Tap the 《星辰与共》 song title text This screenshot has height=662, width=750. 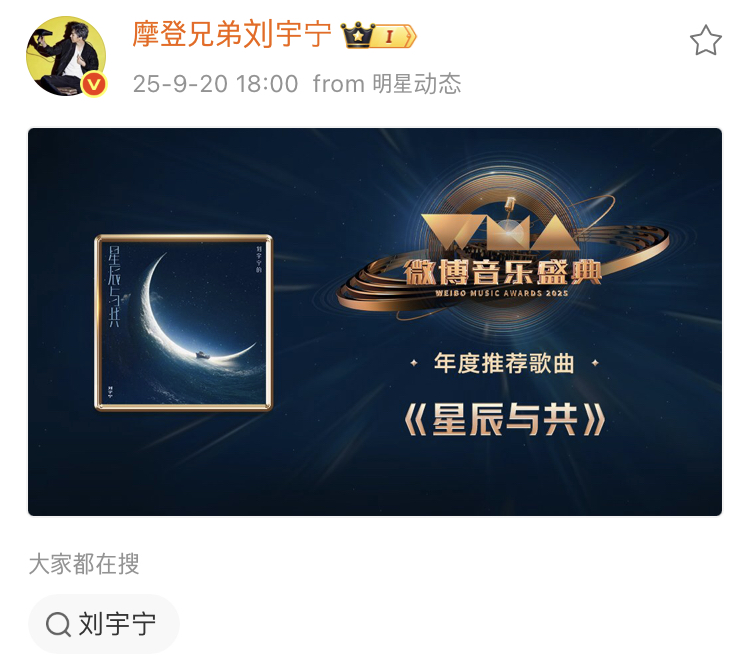pyautogui.click(x=505, y=419)
